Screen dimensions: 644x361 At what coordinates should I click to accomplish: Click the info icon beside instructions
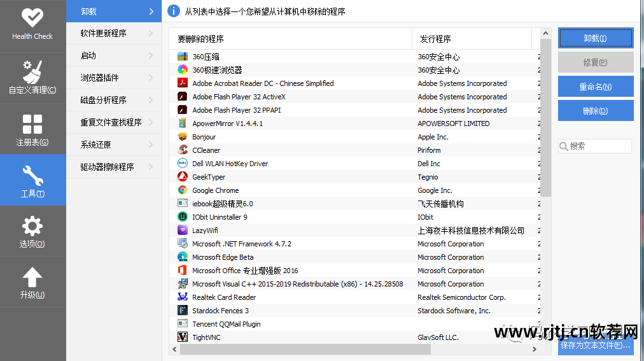174,11
